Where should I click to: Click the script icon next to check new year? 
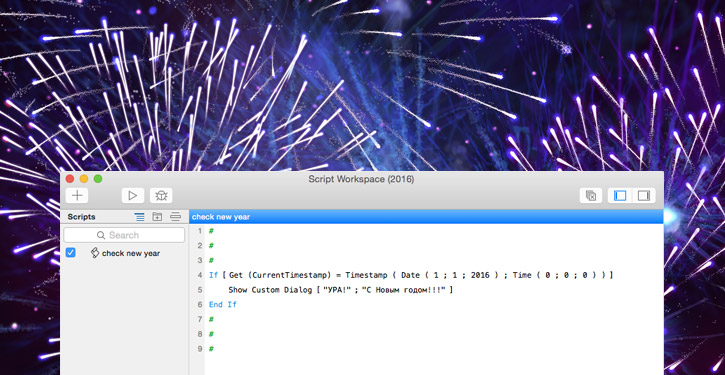(95, 252)
